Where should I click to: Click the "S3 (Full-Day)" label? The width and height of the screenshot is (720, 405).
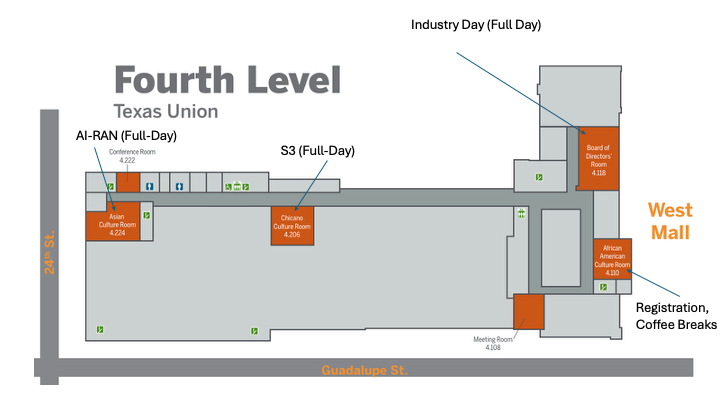pyautogui.click(x=318, y=151)
